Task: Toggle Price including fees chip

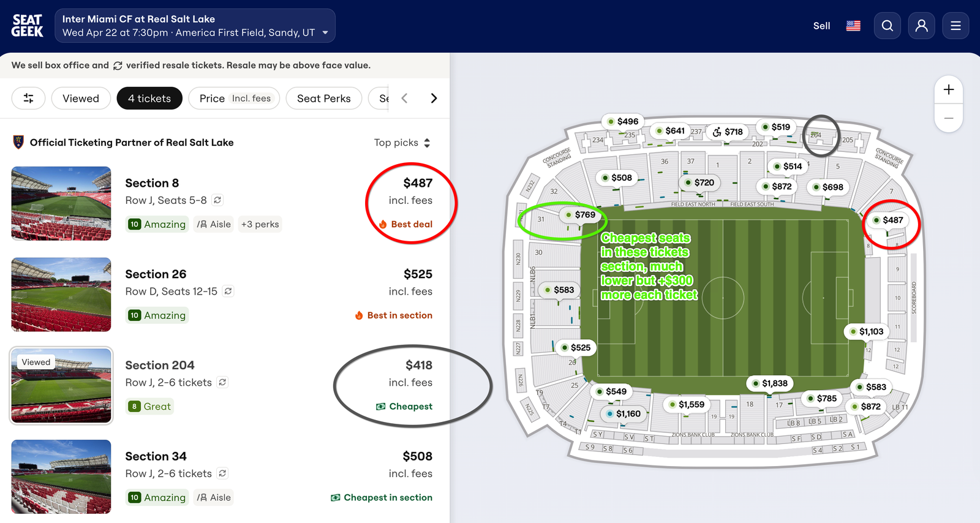Action: [235, 98]
